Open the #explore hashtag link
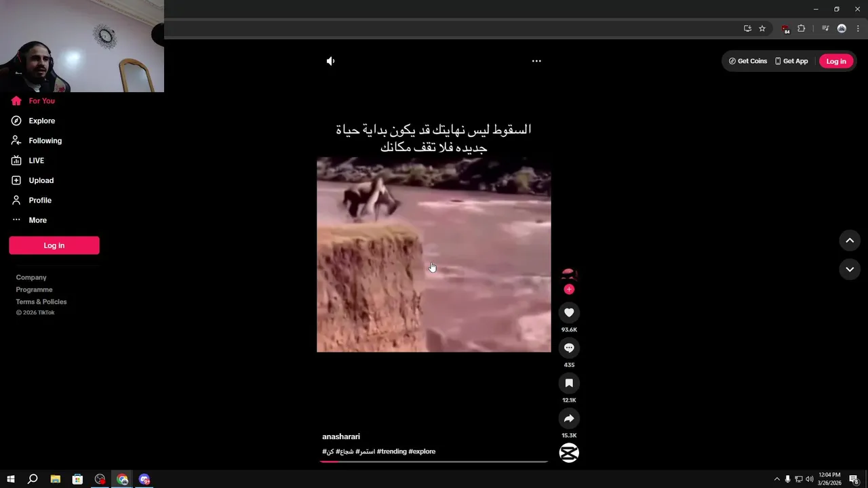Image resolution: width=868 pixels, height=488 pixels. tap(422, 451)
